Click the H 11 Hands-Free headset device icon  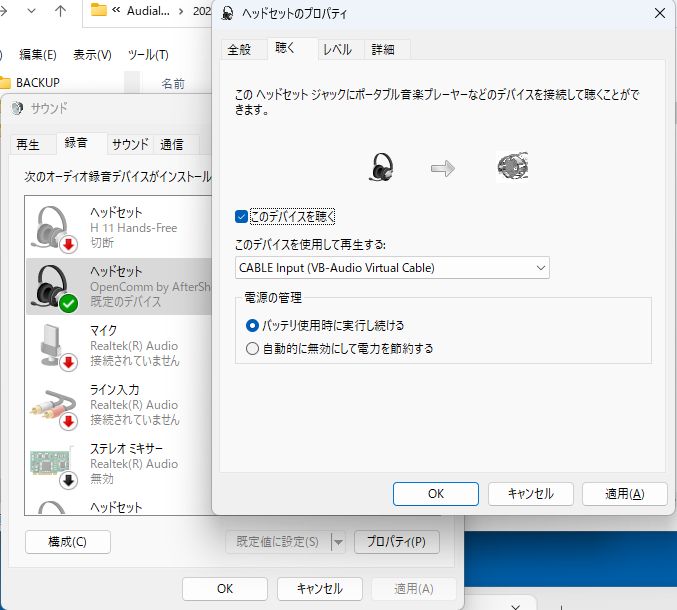tap(54, 228)
